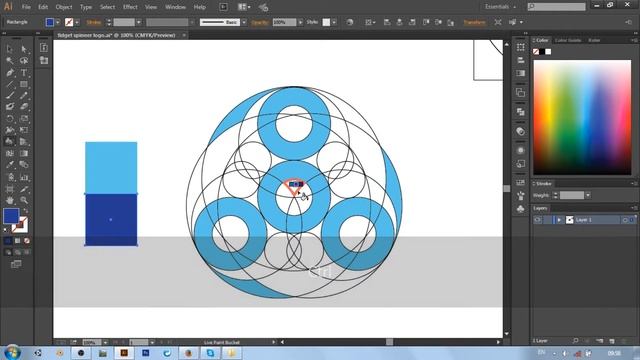Select the Zoom tool
The height and width of the screenshot is (360, 640).
click(24, 200)
